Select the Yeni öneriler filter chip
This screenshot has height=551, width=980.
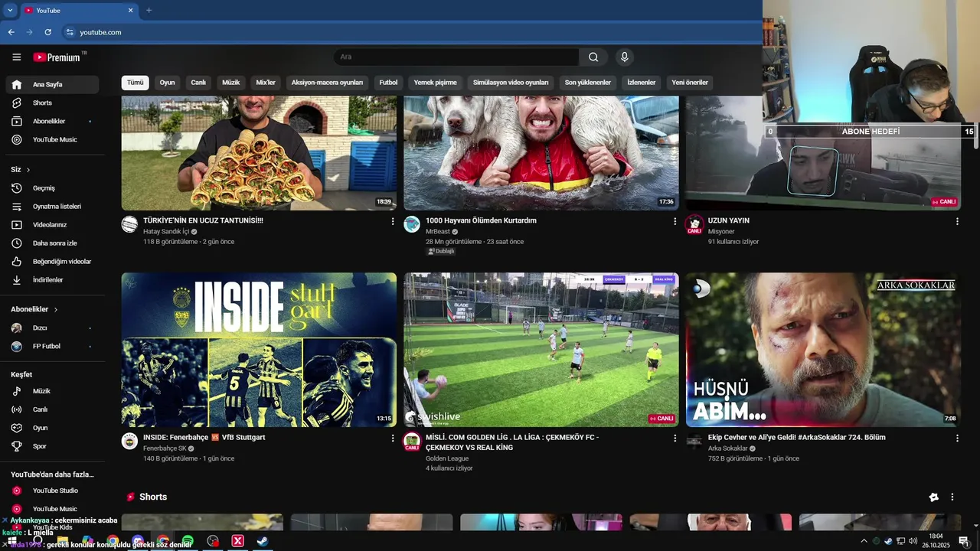(x=690, y=83)
